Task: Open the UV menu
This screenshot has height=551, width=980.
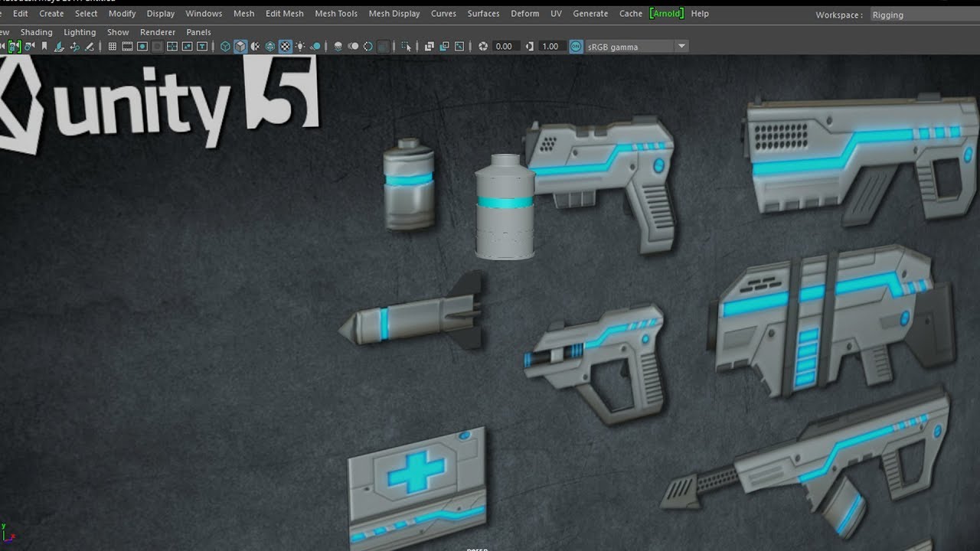Action: tap(556, 14)
